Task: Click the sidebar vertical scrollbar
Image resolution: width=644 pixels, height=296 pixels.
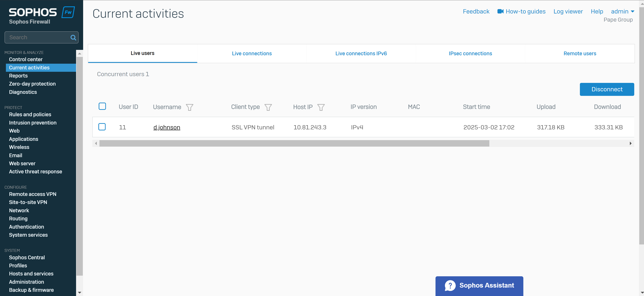Action: [x=79, y=166]
